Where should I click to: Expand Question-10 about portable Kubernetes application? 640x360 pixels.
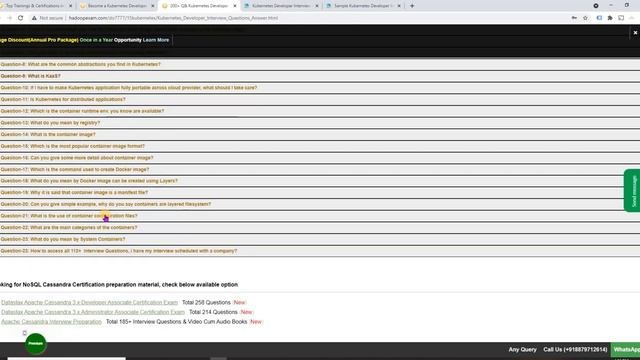tap(320, 88)
